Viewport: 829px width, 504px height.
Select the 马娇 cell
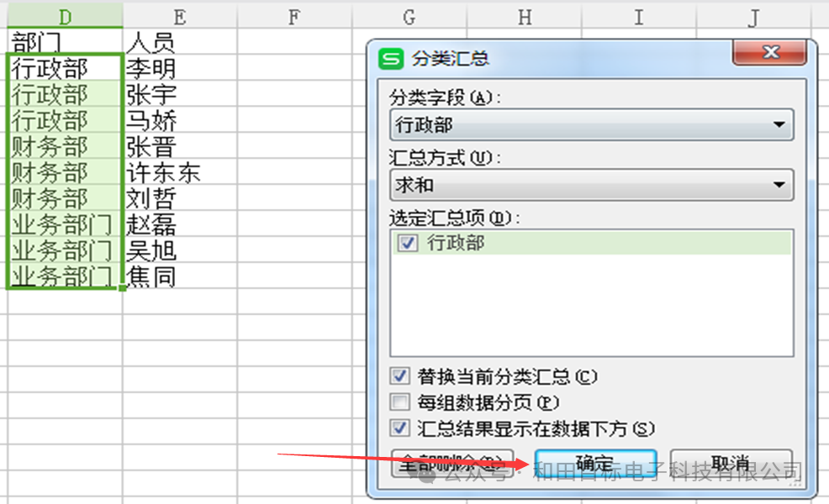click(180, 119)
